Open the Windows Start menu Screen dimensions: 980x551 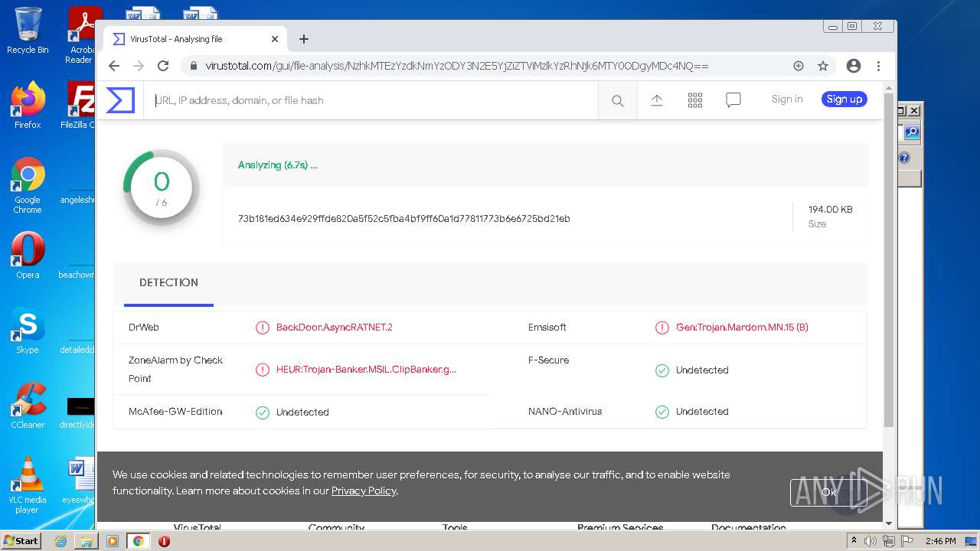coord(21,541)
